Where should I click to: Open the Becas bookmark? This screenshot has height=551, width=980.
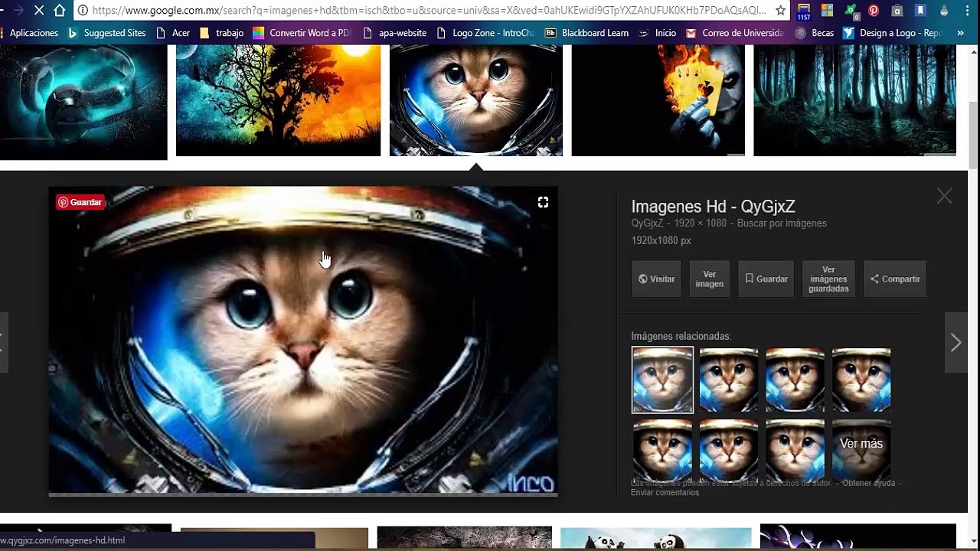click(x=815, y=33)
